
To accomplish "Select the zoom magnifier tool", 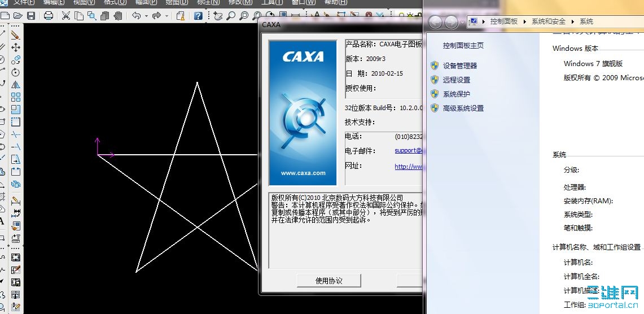I will point(231,16).
